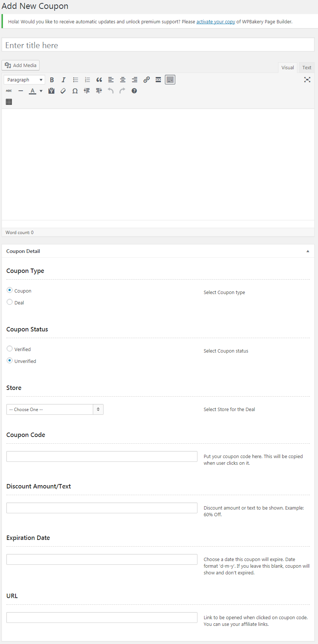This screenshot has width=318, height=644.
Task: Open the keyboard shortcuts help icon
Action: pos(134,91)
